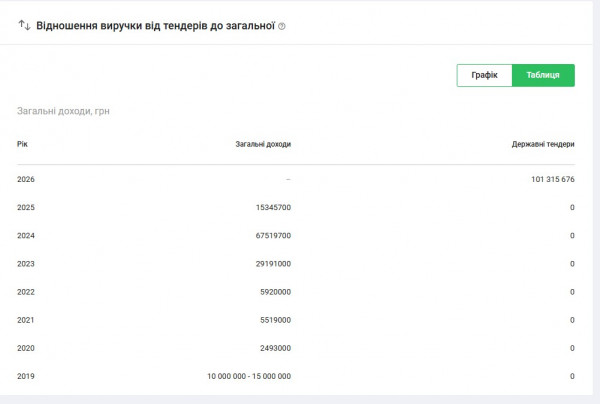Click the 29191000 income value
Viewport: 600px width, 404px height.
pos(273,264)
